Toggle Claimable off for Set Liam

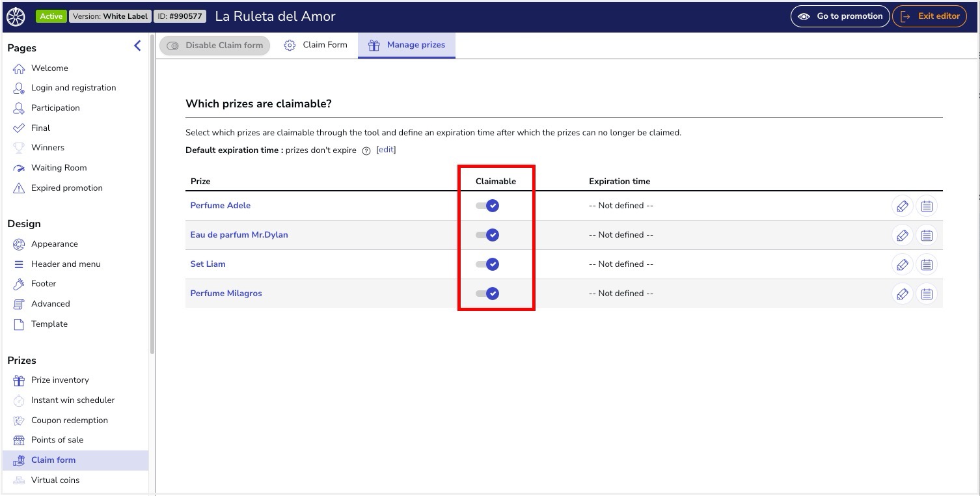tap(487, 264)
